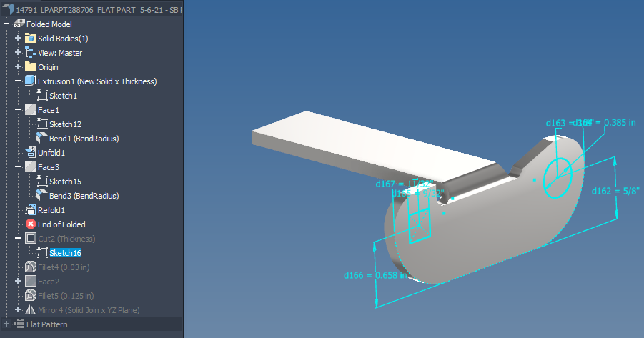Click the Face3 feature icon
Screen dimensions: 644x338
pyautogui.click(x=31, y=166)
